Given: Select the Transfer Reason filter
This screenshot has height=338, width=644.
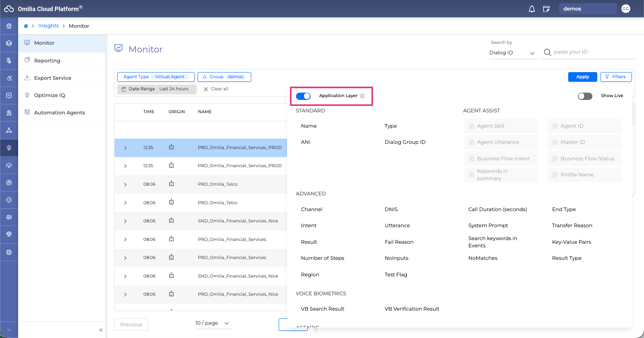Looking at the screenshot, I should 572,226.
